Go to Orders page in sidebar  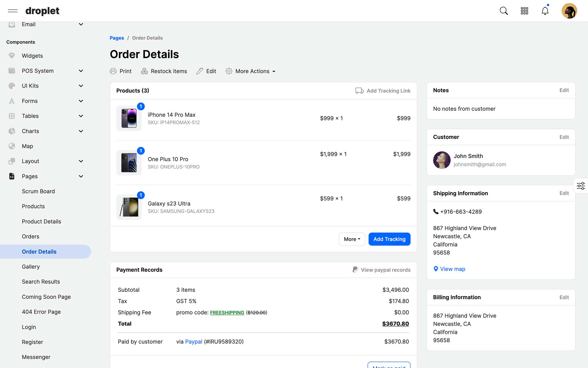(30, 236)
